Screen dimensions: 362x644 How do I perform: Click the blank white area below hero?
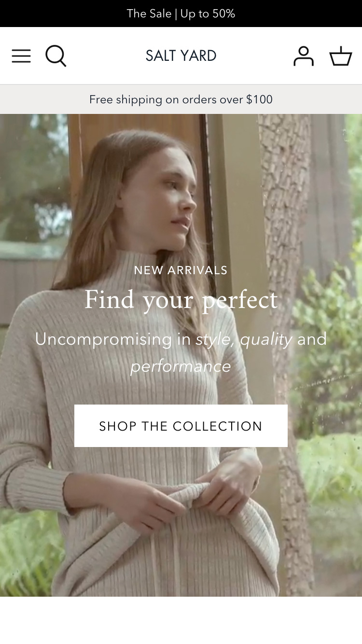coord(181,620)
